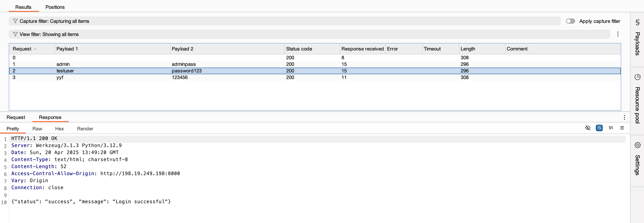Click the Comment column header
This screenshot has height=223, width=644.
pos(563,49)
